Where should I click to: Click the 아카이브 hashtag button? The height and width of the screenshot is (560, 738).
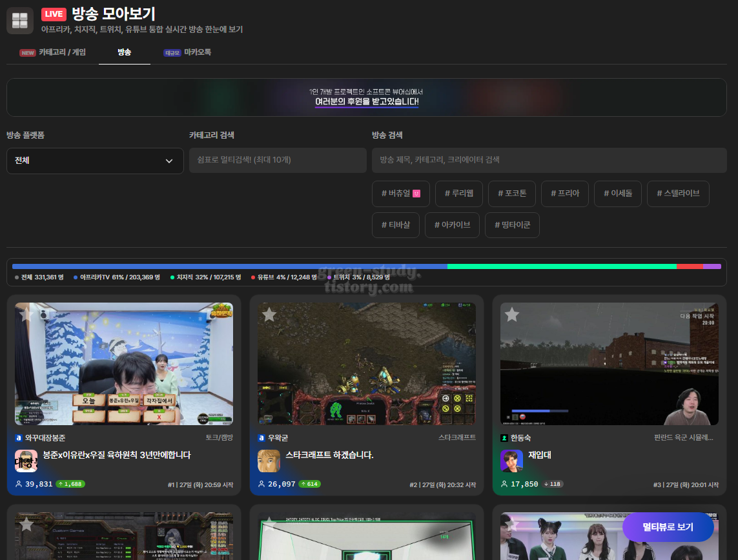pos(453,225)
